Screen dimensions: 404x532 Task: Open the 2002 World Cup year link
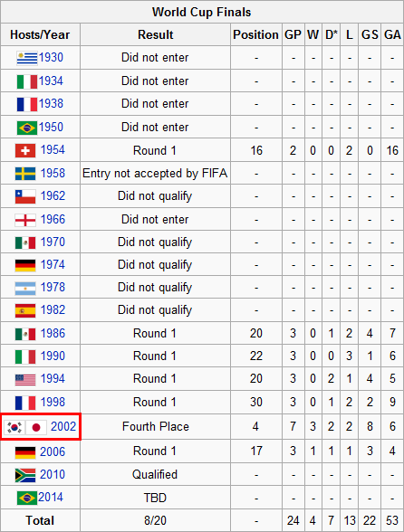pos(63,426)
